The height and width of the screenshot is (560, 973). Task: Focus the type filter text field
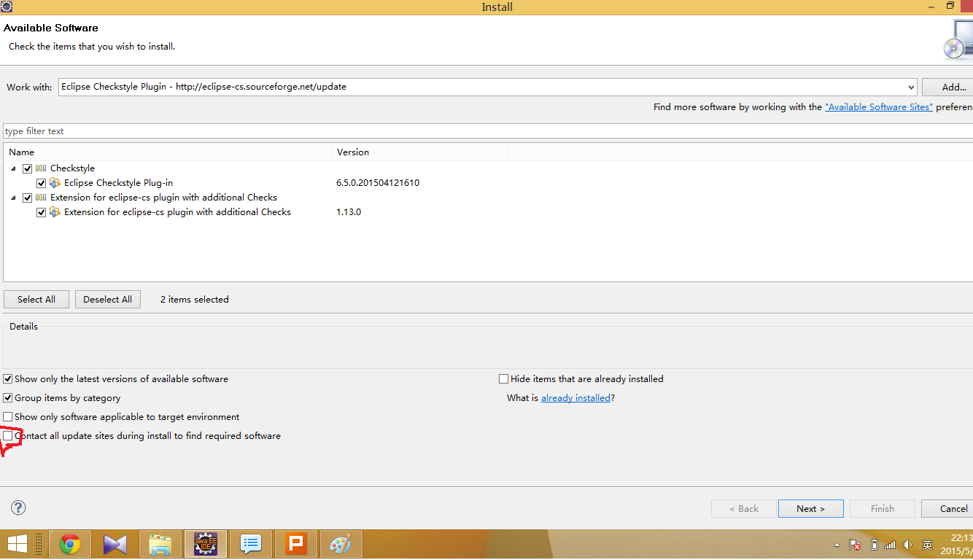487,131
